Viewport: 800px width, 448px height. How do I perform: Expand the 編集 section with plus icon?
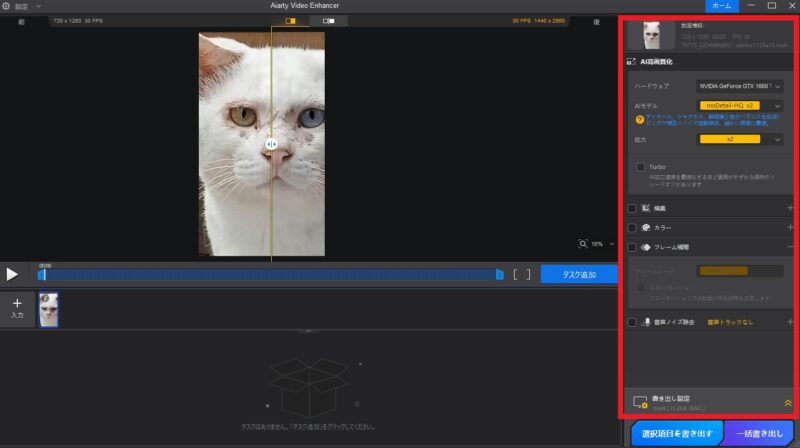click(x=790, y=208)
